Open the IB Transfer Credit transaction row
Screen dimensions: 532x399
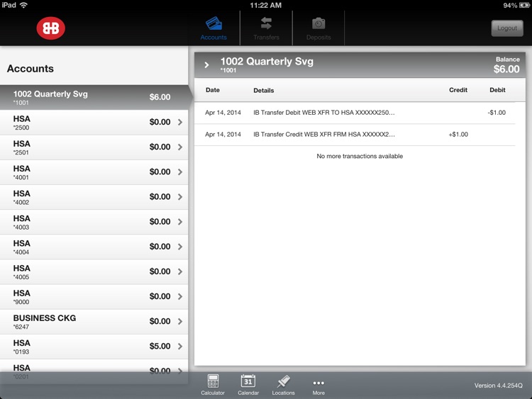[x=355, y=135]
